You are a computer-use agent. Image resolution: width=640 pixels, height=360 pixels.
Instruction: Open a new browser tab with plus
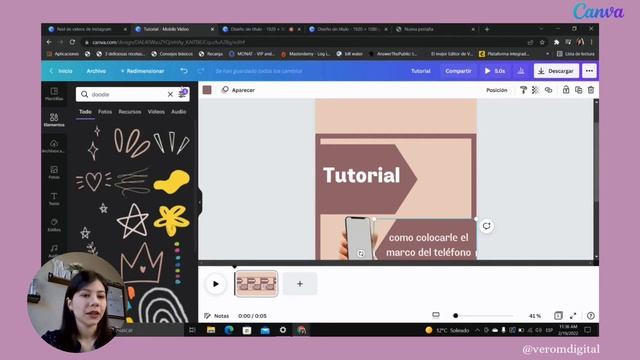pyautogui.click(x=487, y=29)
